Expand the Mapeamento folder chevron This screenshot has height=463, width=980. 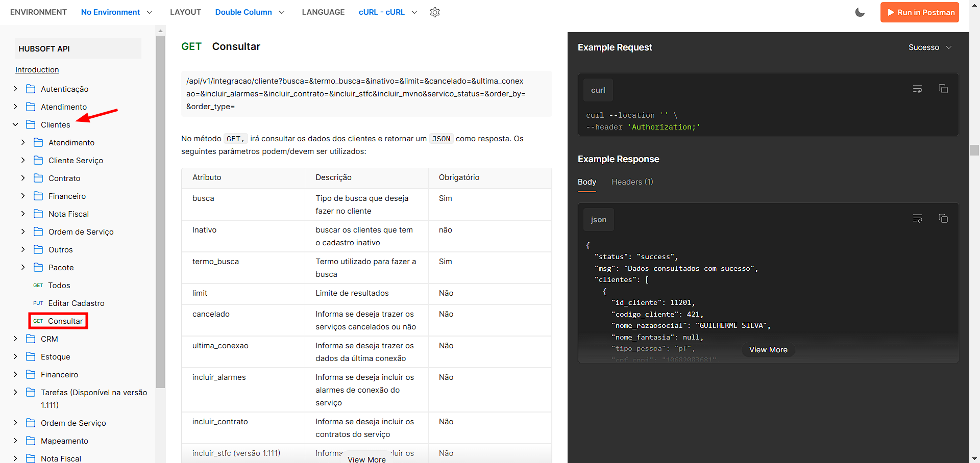(15, 441)
